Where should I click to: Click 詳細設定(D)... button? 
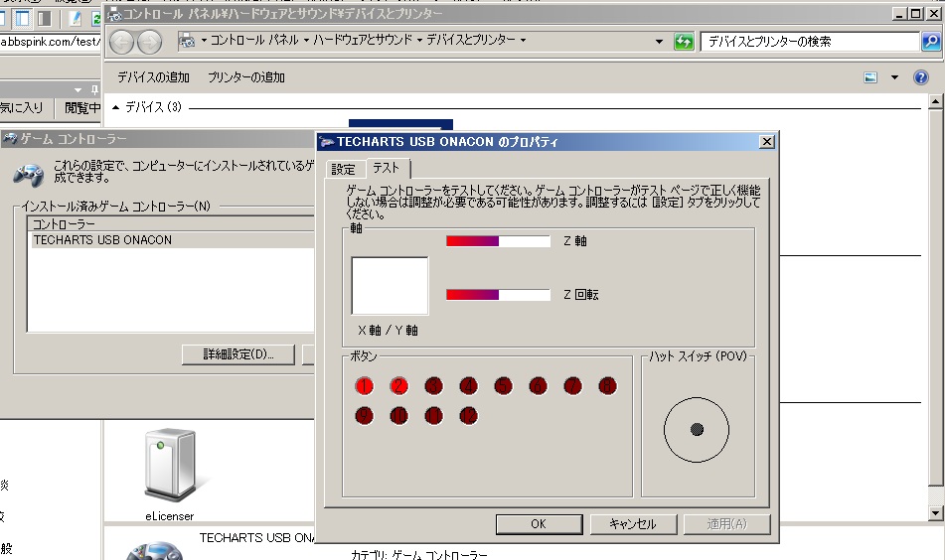[x=239, y=354]
